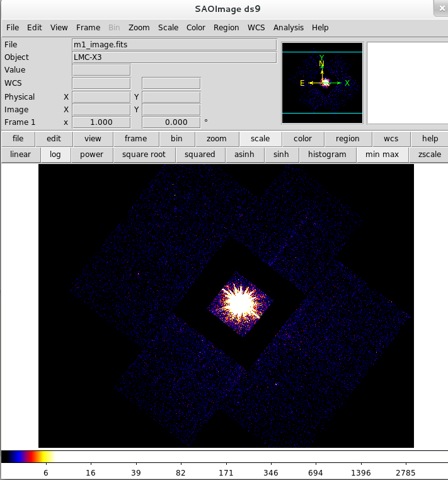Image resolution: width=448 pixels, height=480 pixels.
Task: Click the empty Value field
Action: point(101,70)
